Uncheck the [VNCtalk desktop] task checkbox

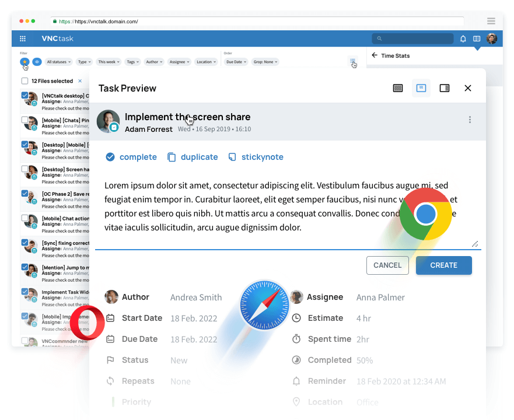point(25,95)
